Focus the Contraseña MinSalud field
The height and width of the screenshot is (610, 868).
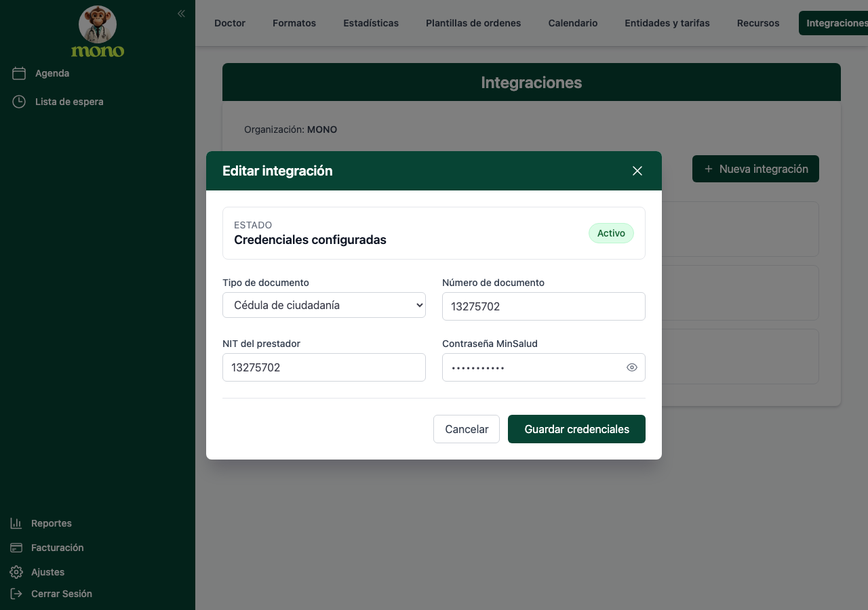point(544,367)
